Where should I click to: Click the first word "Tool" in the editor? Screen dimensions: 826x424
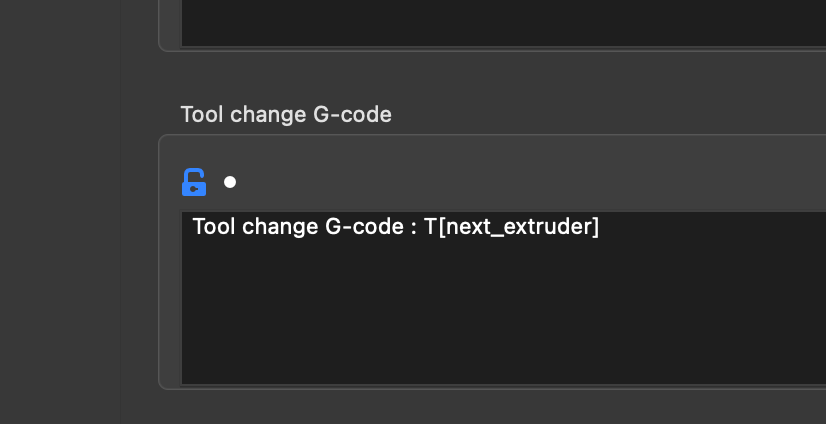click(215, 227)
